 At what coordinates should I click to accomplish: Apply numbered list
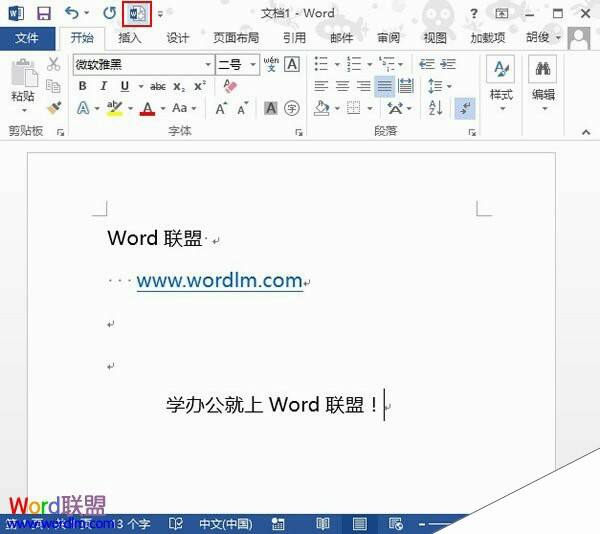point(354,64)
